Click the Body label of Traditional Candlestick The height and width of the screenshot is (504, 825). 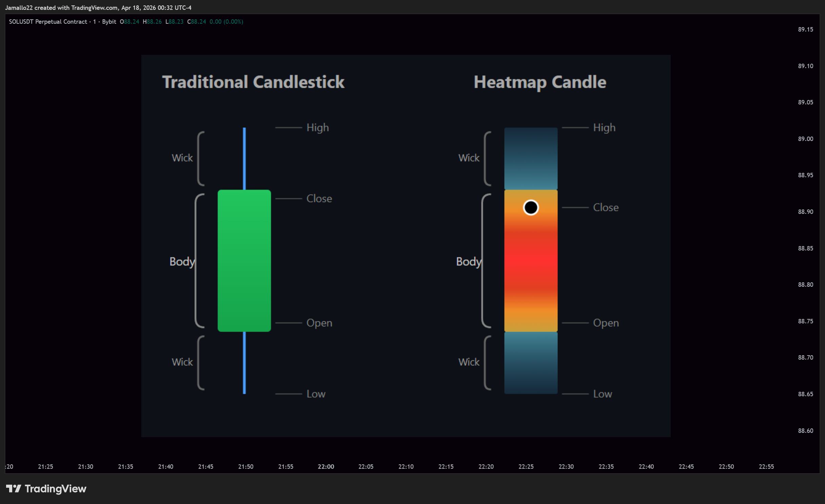(182, 262)
